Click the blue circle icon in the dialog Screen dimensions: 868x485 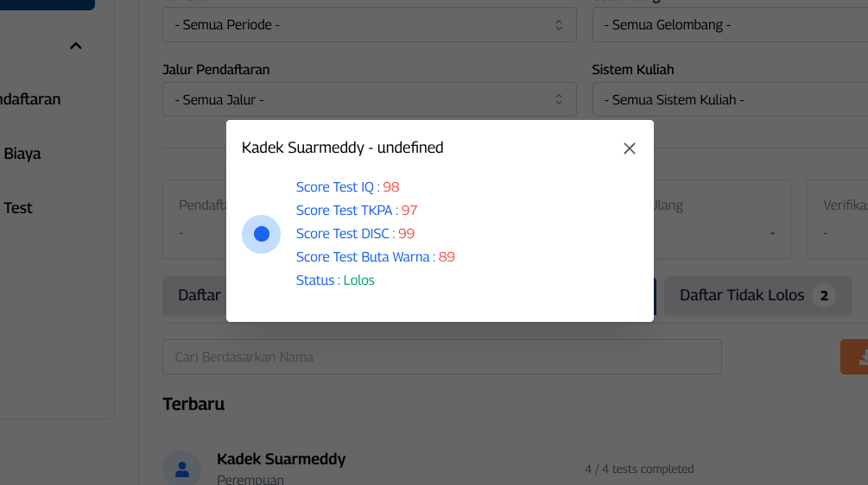click(x=261, y=234)
